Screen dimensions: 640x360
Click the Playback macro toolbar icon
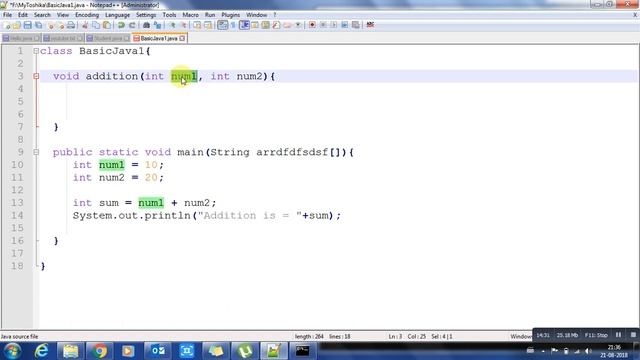(x=333, y=25)
